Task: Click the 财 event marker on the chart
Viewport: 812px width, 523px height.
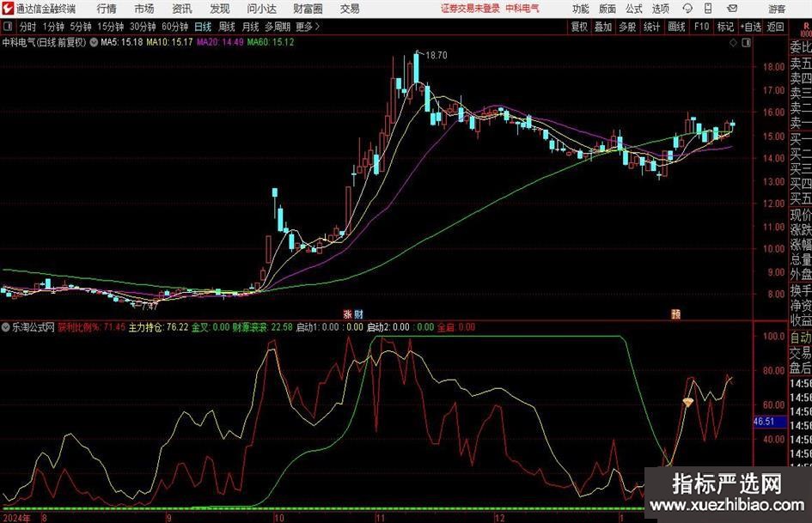Action: [x=358, y=313]
